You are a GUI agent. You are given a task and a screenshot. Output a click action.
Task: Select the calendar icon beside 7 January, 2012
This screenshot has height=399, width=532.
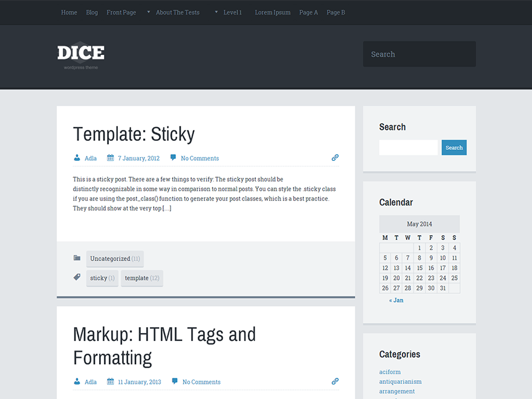point(110,158)
